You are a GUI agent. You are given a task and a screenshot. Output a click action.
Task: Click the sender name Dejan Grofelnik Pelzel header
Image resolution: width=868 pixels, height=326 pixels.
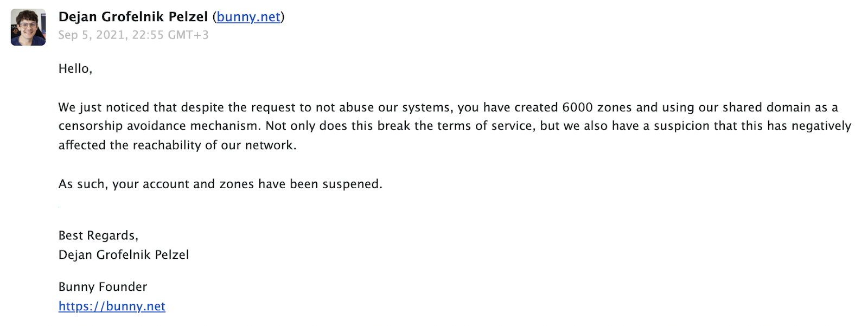point(133,17)
